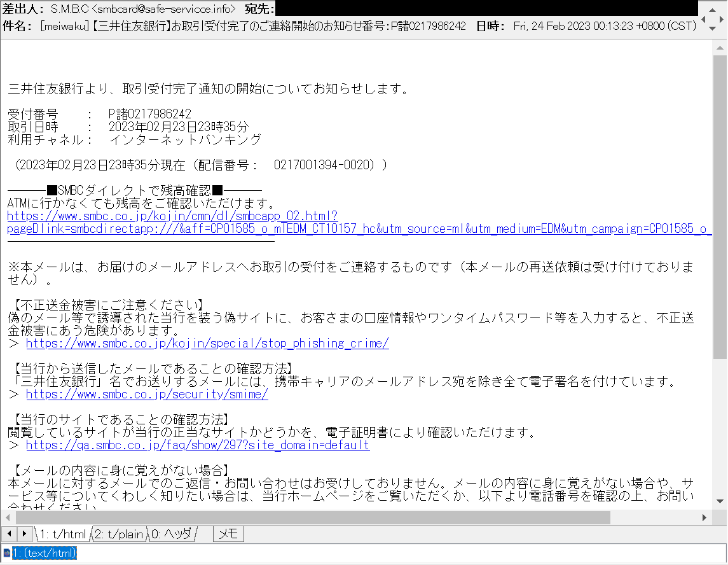This screenshot has height=565, width=728.
Task: Click the horizontal scrollbar thumb
Action: coord(313,518)
